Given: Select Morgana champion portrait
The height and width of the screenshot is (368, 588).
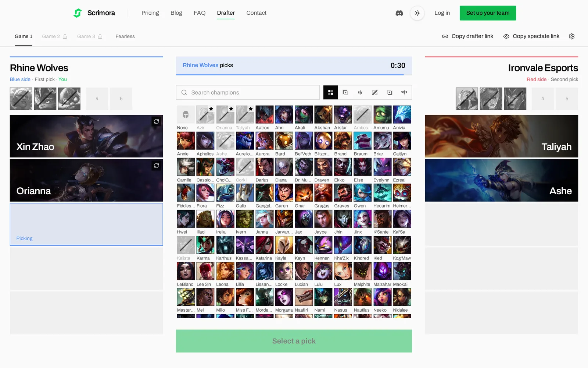Looking at the screenshot, I should click(284, 297).
